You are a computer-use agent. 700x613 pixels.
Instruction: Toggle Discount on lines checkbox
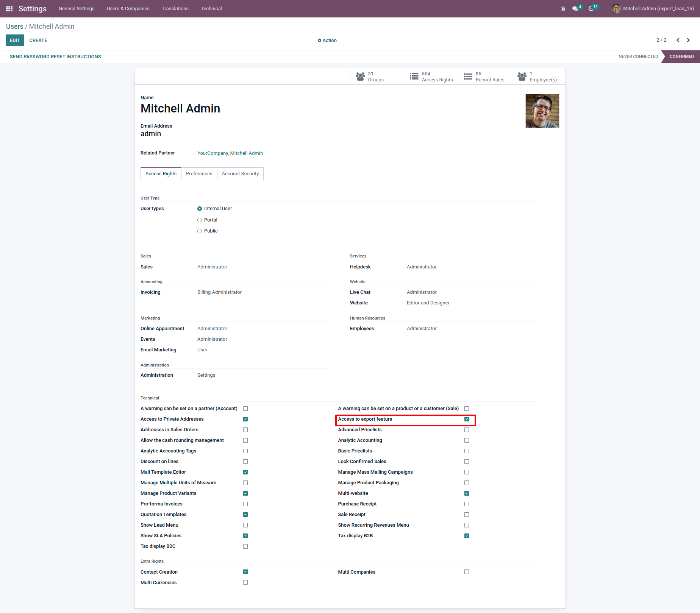245,462
